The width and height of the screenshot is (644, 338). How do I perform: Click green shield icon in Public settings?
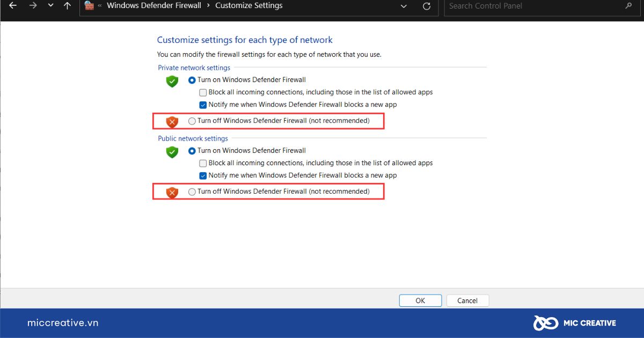point(172,152)
